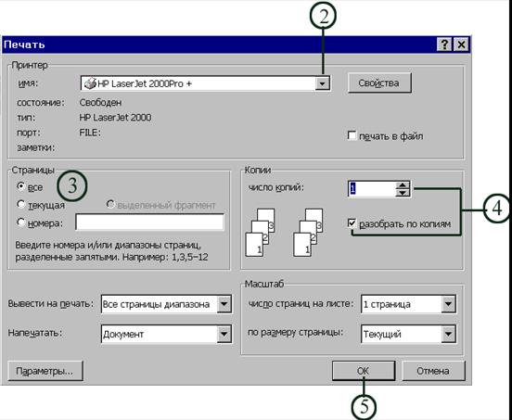This screenshot has height=420, width=512.
Task: Select the текущая page radio button
Action: tap(21, 205)
